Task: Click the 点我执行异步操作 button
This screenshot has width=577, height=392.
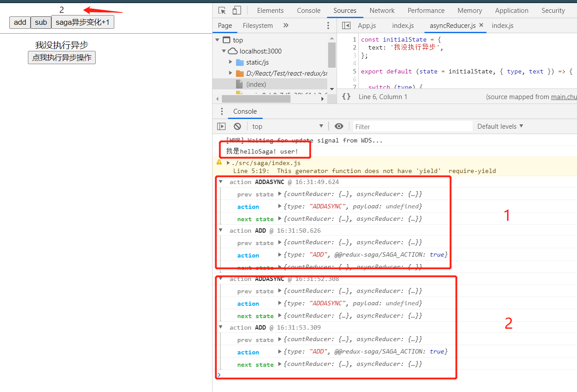Action: (x=62, y=58)
